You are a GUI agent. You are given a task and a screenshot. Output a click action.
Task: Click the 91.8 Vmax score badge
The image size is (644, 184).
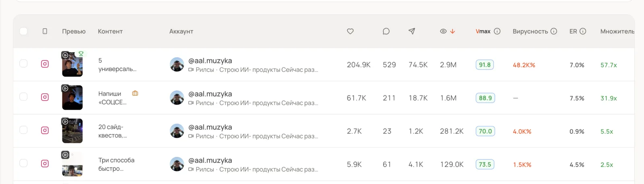[485, 65]
